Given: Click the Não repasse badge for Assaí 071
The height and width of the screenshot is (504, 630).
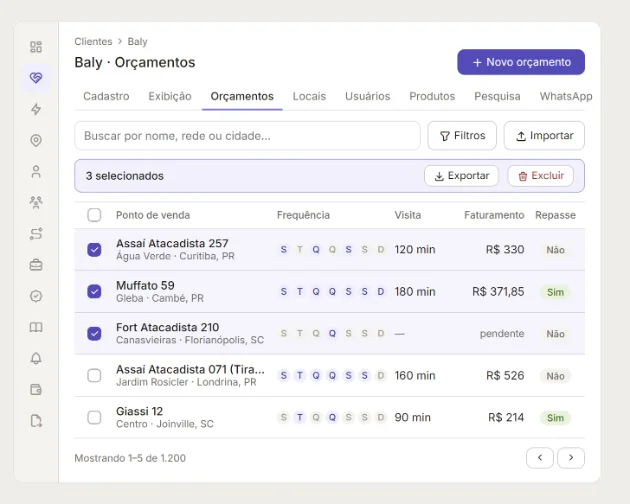Looking at the screenshot, I should click(x=555, y=376).
